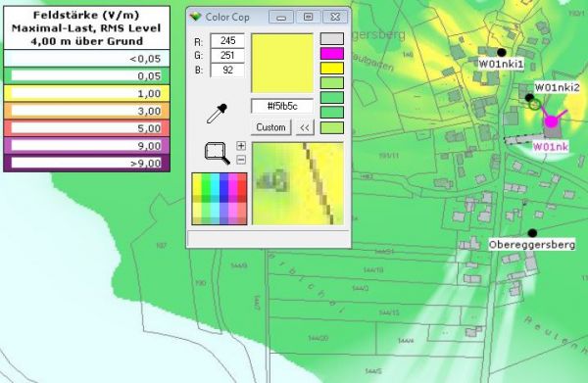
Task: Select the magenta history color swatch
Action: 332,53
